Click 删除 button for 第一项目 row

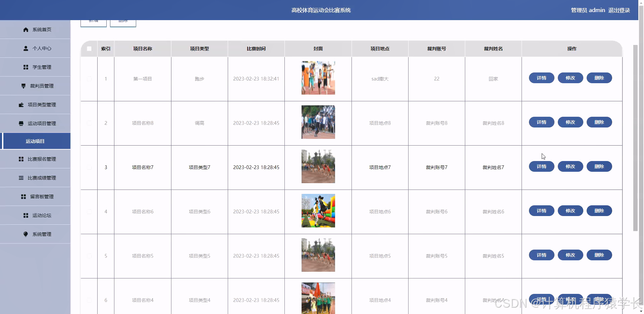[599, 78]
